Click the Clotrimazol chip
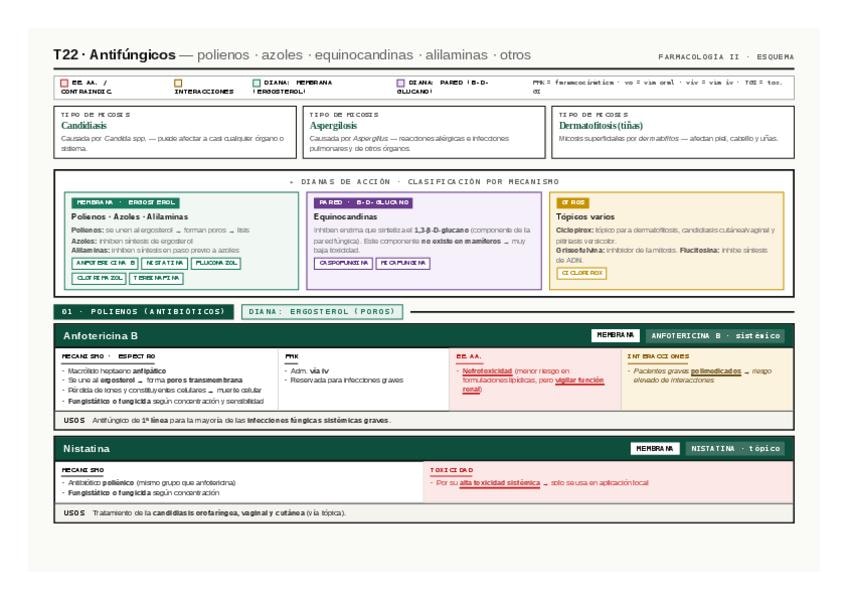Screen dimensions: 848x600 coord(99,279)
